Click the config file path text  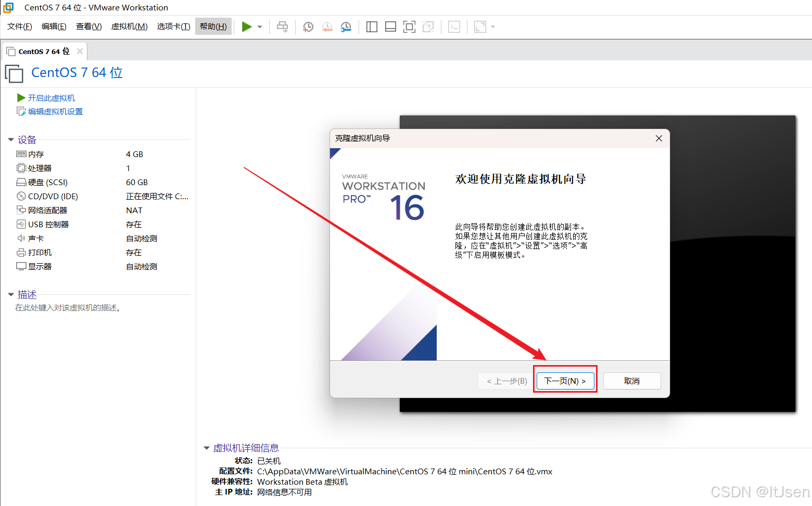404,471
